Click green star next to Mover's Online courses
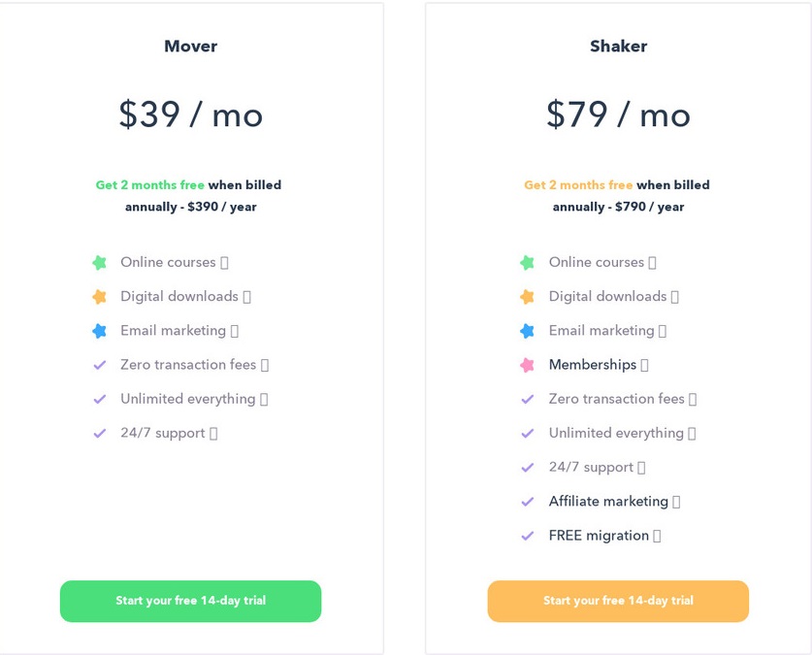812x655 pixels. 99,262
